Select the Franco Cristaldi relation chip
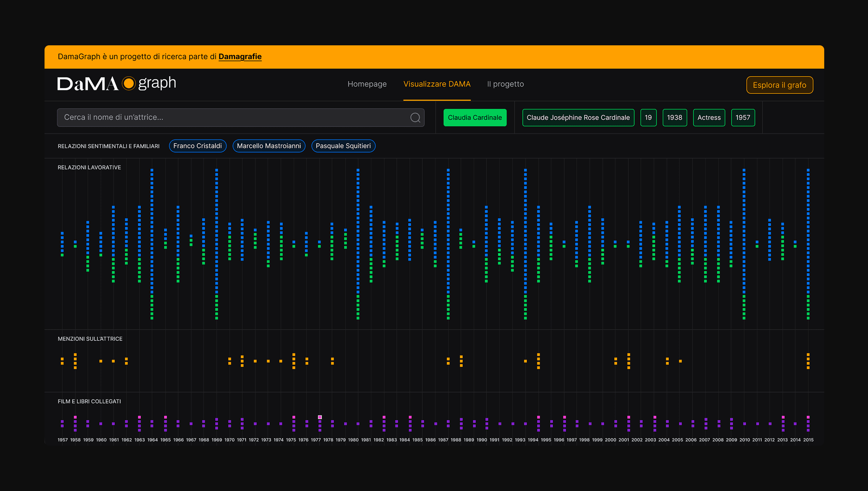Image resolution: width=868 pixels, height=491 pixels. [197, 146]
